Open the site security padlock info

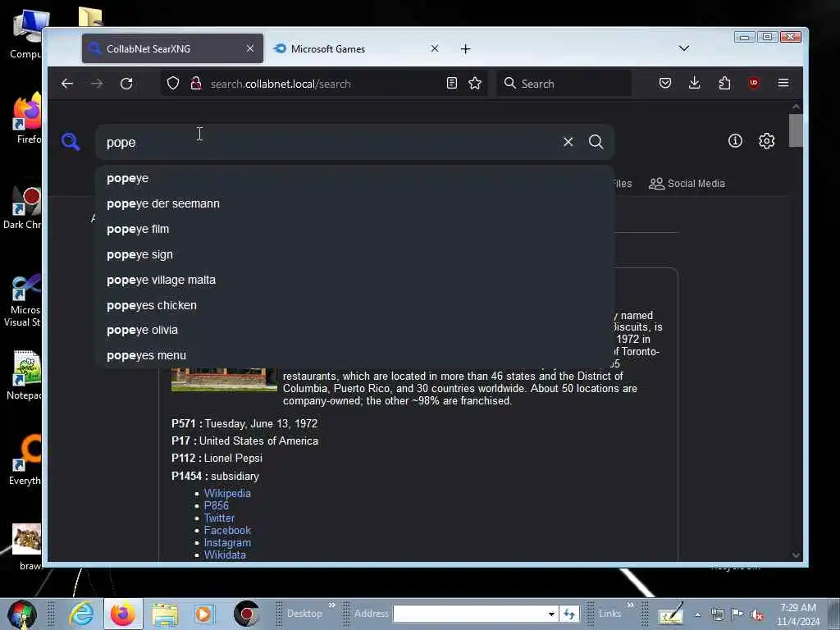(x=196, y=84)
